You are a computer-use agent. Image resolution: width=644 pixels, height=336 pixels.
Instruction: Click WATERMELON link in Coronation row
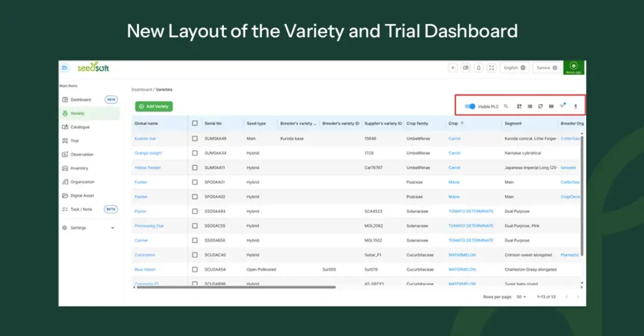tap(462, 255)
